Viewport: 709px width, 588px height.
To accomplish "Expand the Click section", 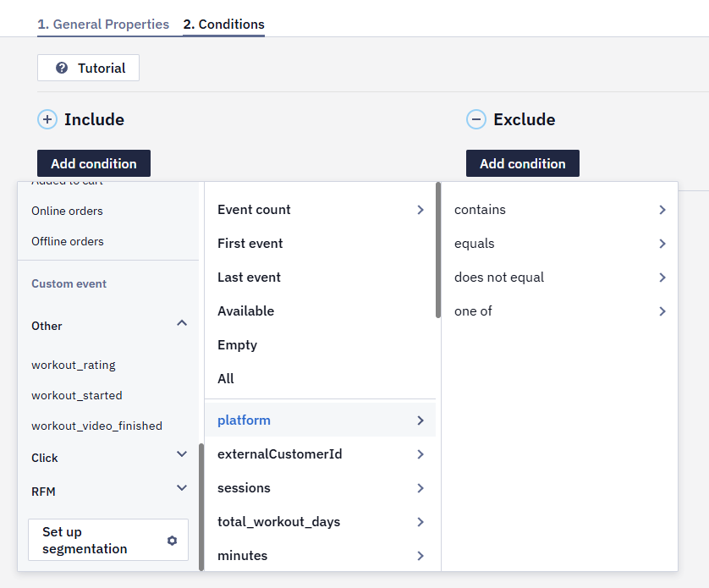I will [x=182, y=454].
